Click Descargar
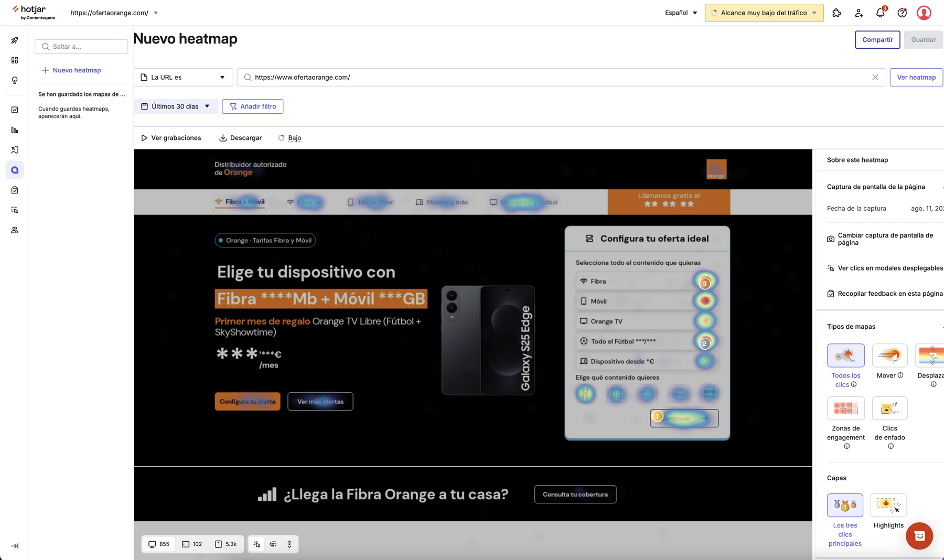The width and height of the screenshot is (944, 560). 240,138
